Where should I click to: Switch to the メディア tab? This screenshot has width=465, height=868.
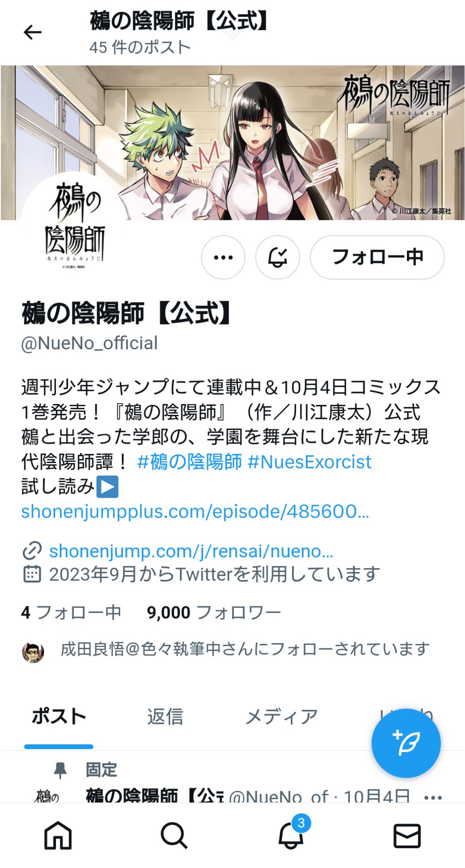(x=282, y=717)
